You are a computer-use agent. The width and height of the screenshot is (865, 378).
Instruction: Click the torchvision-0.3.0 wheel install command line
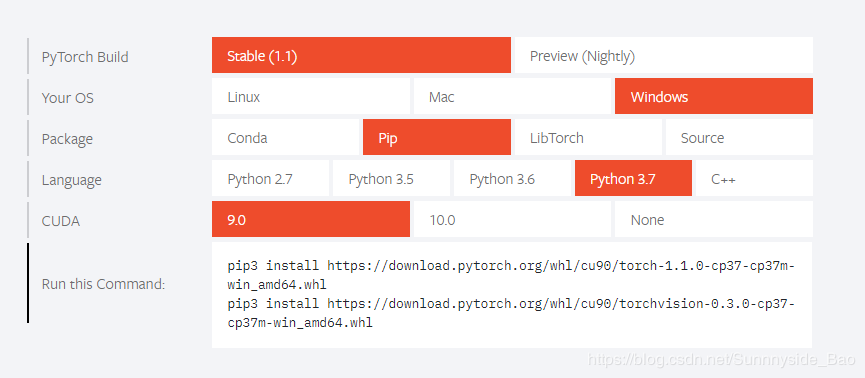click(511, 313)
